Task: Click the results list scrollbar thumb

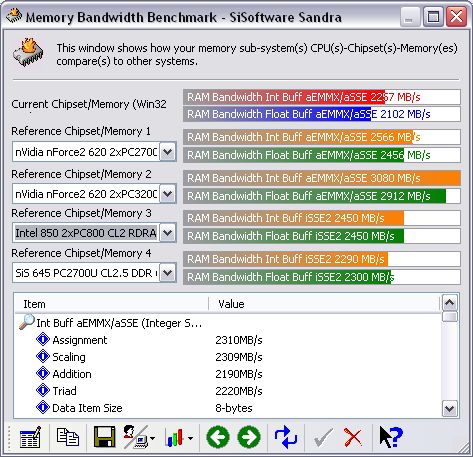Action: [450, 316]
